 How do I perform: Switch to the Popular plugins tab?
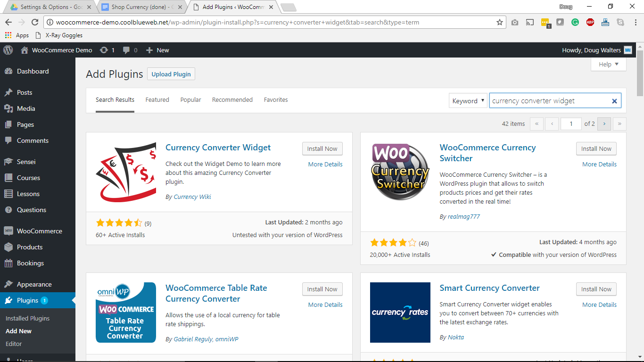pyautogui.click(x=191, y=100)
